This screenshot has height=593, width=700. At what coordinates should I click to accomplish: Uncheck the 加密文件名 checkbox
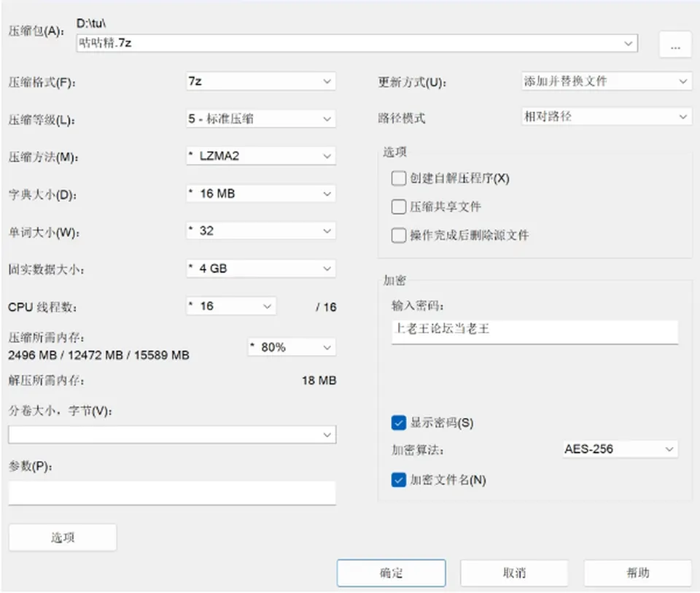[x=398, y=480]
